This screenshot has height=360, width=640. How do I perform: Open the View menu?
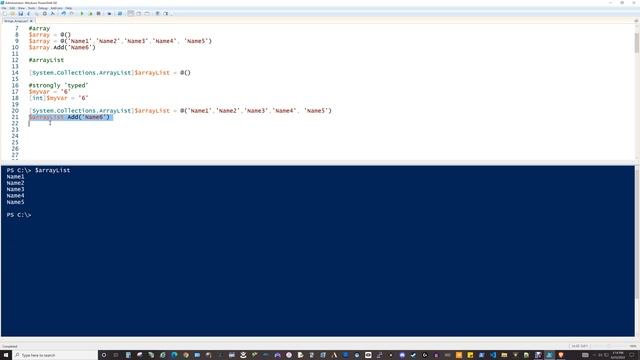[x=21, y=8]
